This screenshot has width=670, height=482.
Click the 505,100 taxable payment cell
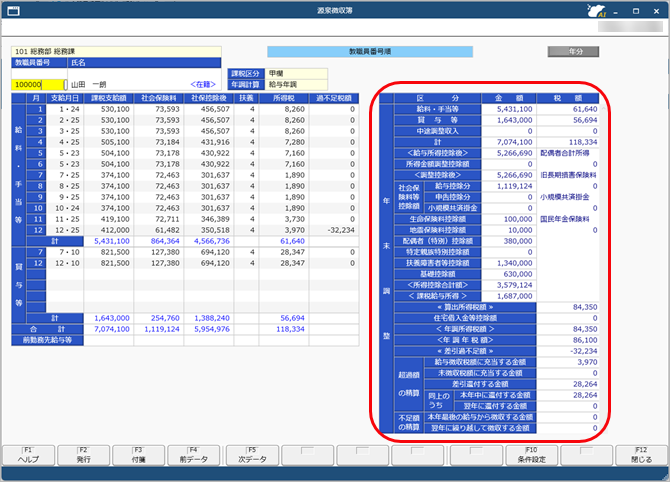[x=109, y=142]
